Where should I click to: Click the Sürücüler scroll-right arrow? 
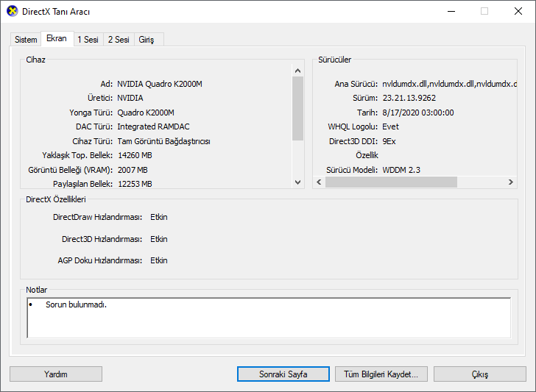click(x=511, y=182)
